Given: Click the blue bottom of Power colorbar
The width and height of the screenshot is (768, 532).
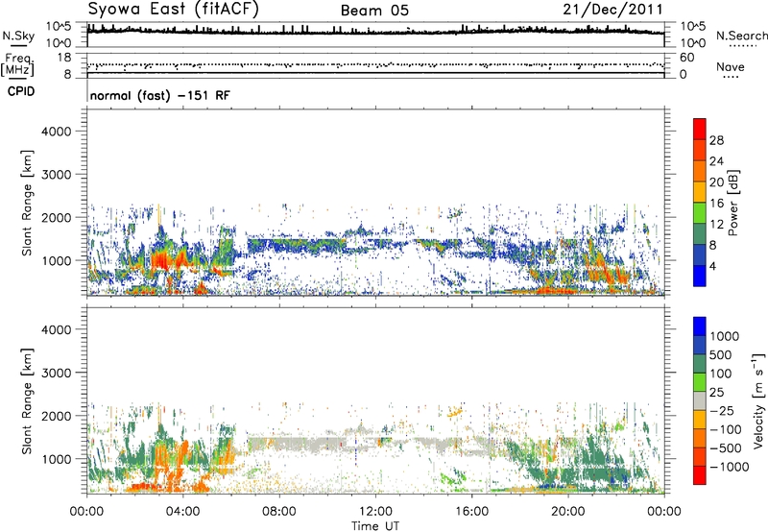Looking at the screenshot, I should click(700, 276).
